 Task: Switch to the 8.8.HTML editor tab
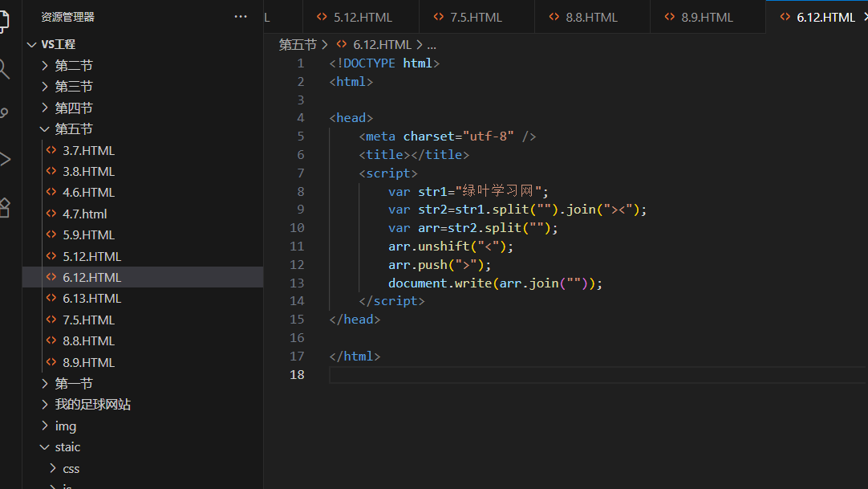click(x=592, y=17)
